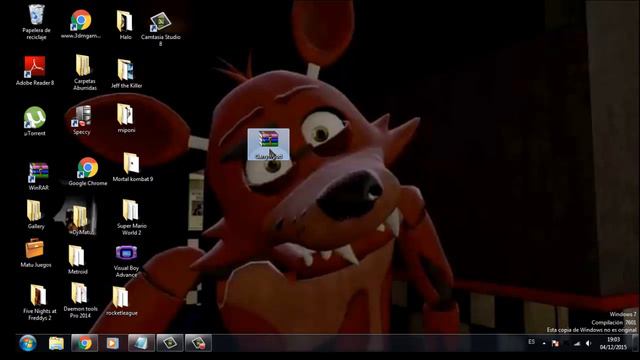640x360 pixels.
Task: Launch Camtasia Studio 8 desktop shortcut
Action: pyautogui.click(x=160, y=28)
